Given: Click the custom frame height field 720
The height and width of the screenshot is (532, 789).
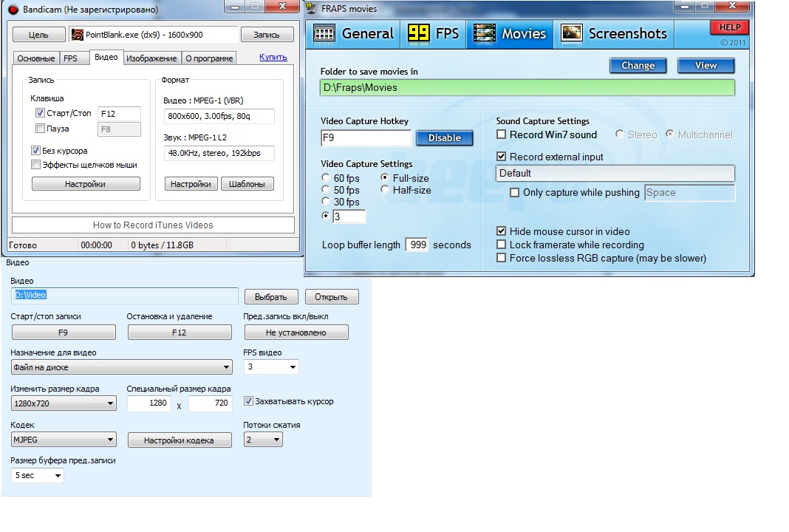Looking at the screenshot, I should [x=211, y=403].
